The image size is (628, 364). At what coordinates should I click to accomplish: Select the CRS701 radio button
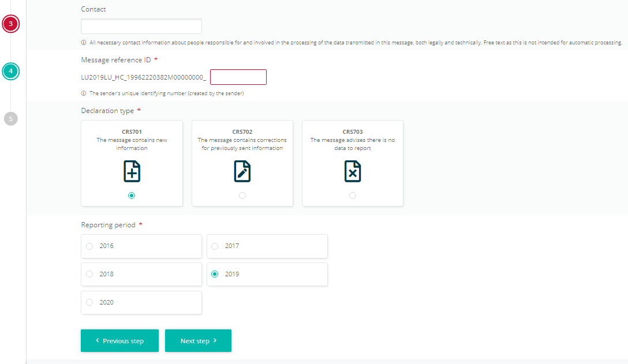(132, 196)
